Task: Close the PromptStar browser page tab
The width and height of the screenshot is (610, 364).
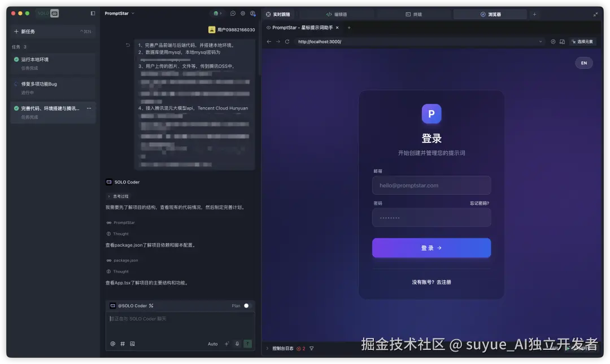Action: (337, 28)
